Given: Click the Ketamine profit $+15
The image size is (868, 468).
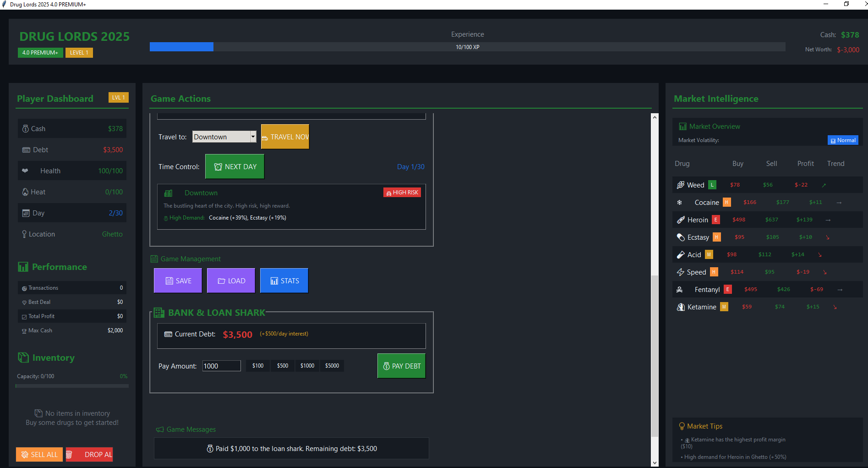Looking at the screenshot, I should click(x=813, y=307).
